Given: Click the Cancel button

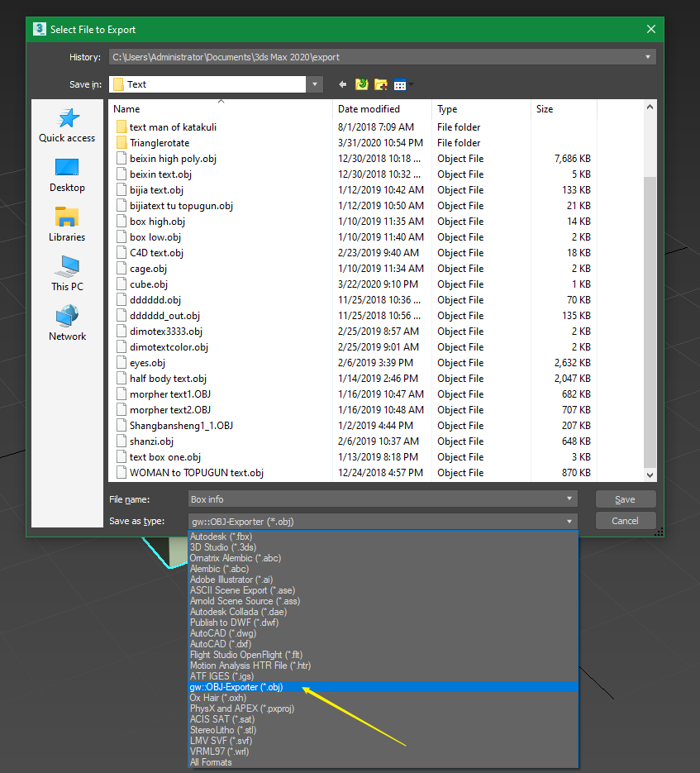Looking at the screenshot, I should pyautogui.click(x=625, y=521).
